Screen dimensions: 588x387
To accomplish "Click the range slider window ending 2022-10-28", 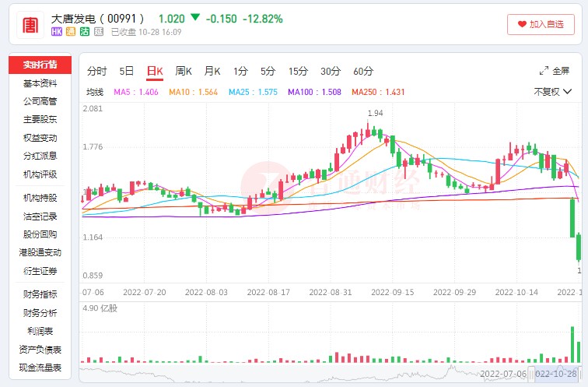I will (x=556, y=374).
